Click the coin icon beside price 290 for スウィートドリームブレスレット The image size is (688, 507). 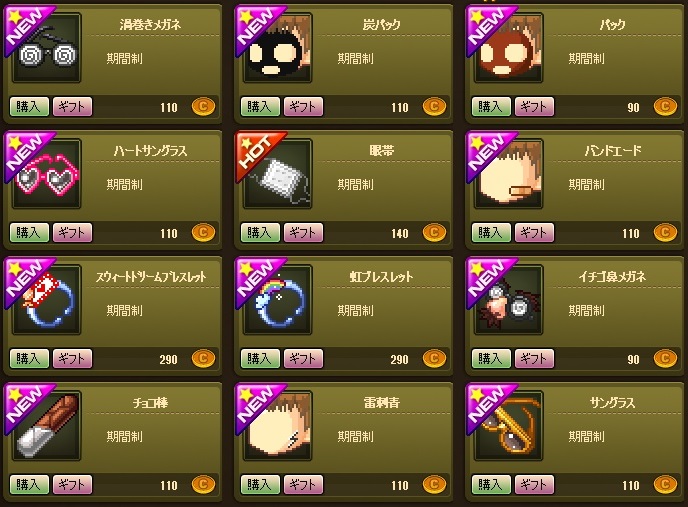click(x=203, y=359)
